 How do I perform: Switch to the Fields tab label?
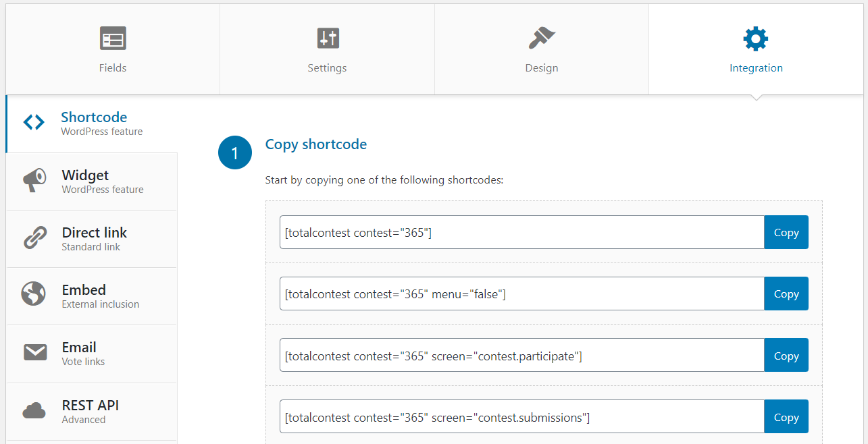(x=113, y=68)
